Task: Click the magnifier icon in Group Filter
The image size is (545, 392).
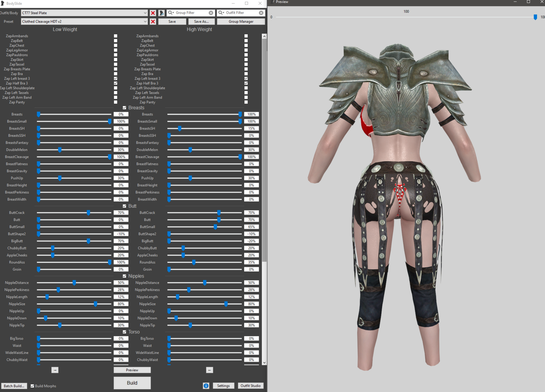Action: 171,13
